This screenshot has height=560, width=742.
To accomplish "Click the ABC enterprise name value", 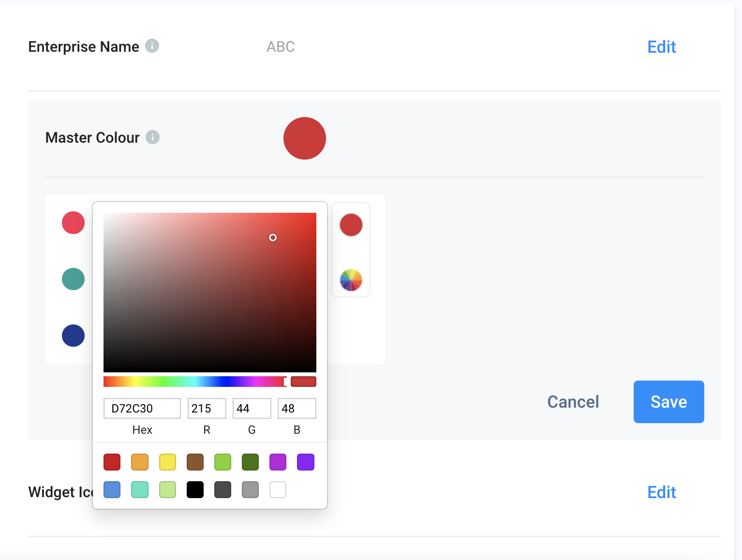I will click(281, 47).
